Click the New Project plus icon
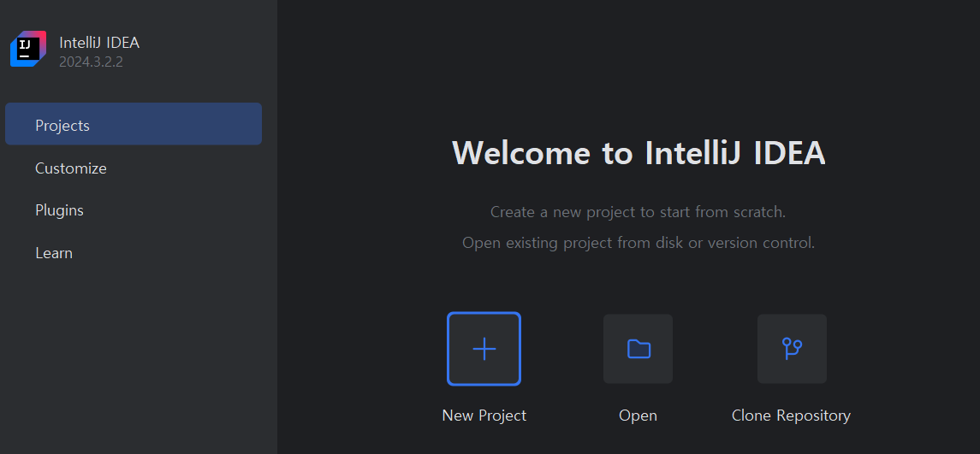 click(484, 349)
